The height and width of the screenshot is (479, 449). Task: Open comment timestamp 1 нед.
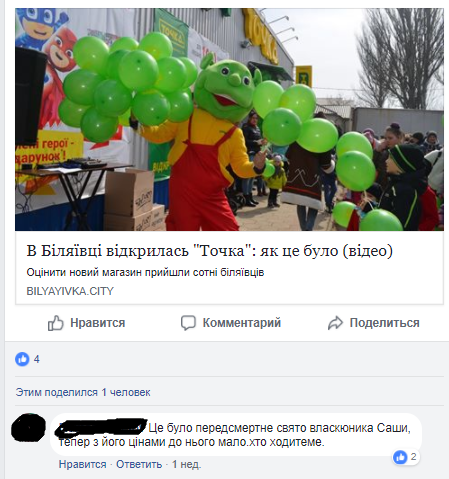pyautogui.click(x=186, y=464)
